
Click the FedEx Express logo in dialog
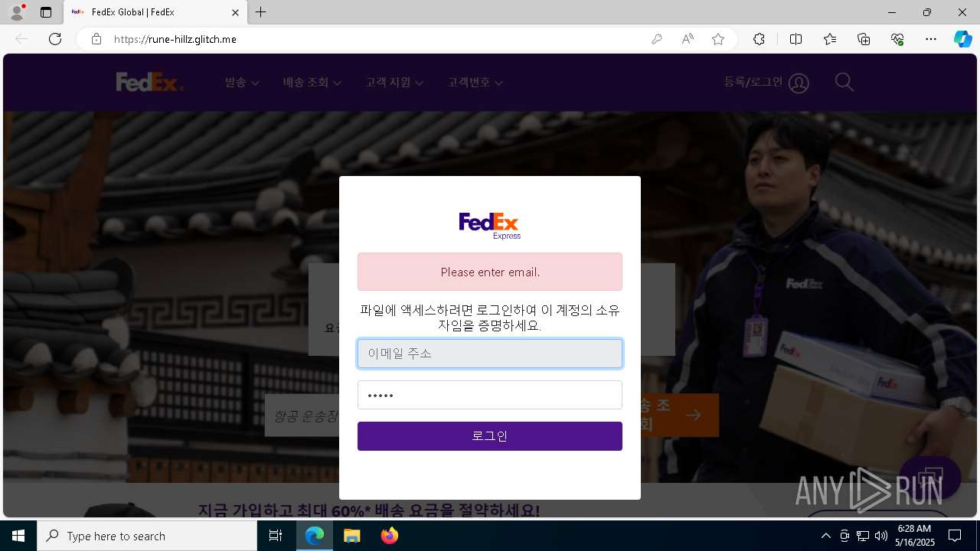click(490, 226)
